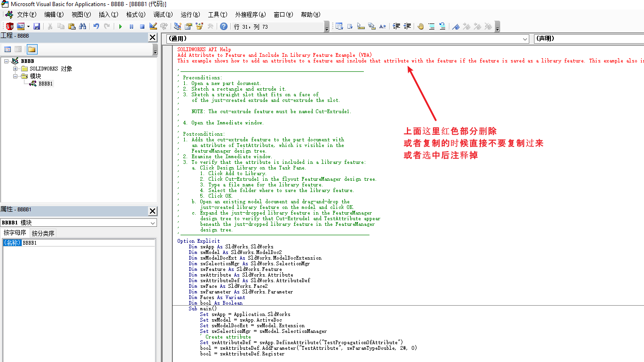Click the Indent icon in the edit toolbar
Screen dimensions: 644x362
[396, 26]
